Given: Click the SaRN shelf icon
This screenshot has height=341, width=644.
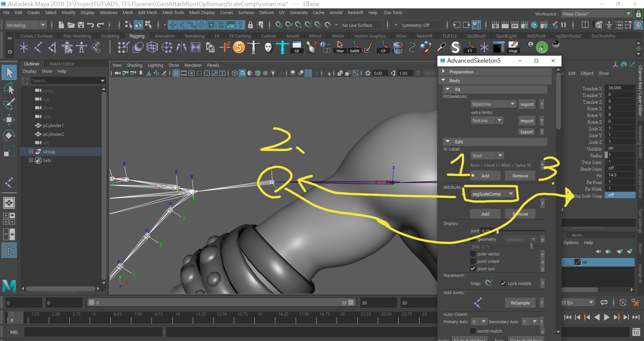Looking at the screenshot, I should coord(354,47).
